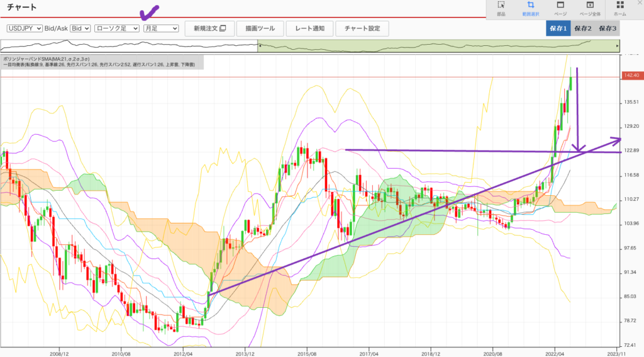Screen dimensions: 644x357
Task: Select the 部品 capture icon
Action: (501, 5)
